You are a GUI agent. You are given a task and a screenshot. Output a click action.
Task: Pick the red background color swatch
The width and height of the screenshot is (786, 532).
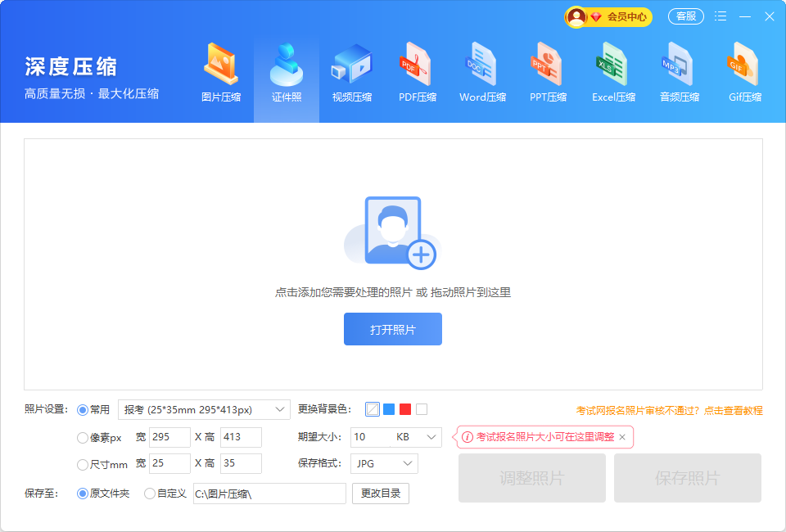click(405, 409)
